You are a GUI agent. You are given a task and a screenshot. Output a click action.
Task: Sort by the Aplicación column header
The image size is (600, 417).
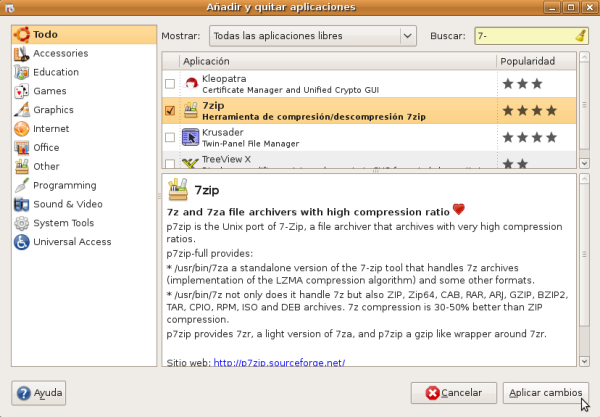point(330,61)
